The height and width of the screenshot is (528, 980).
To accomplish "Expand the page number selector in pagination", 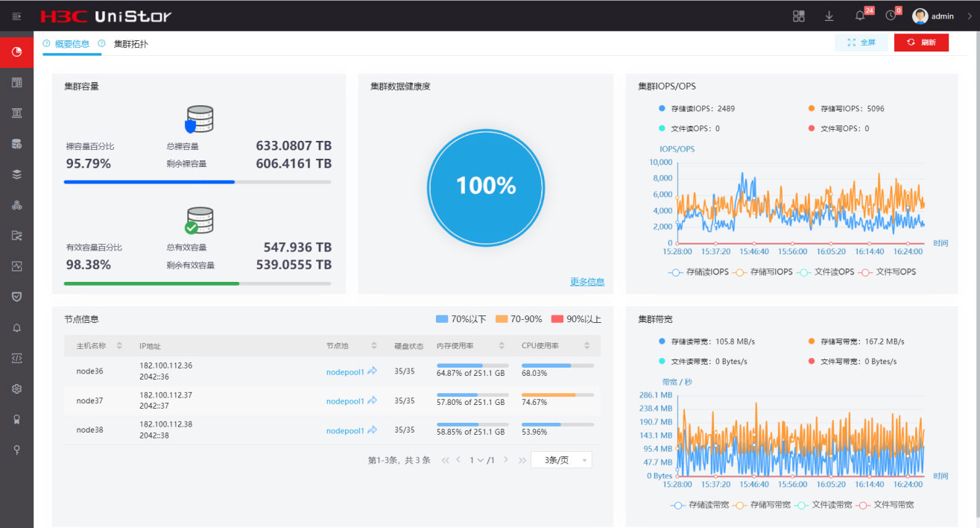I will (481, 460).
